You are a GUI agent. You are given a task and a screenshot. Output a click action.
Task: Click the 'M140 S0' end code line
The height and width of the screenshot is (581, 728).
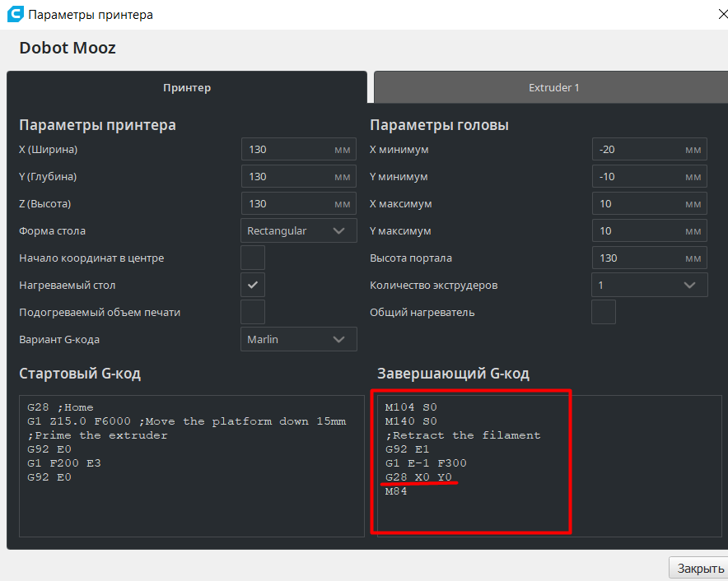(411, 421)
